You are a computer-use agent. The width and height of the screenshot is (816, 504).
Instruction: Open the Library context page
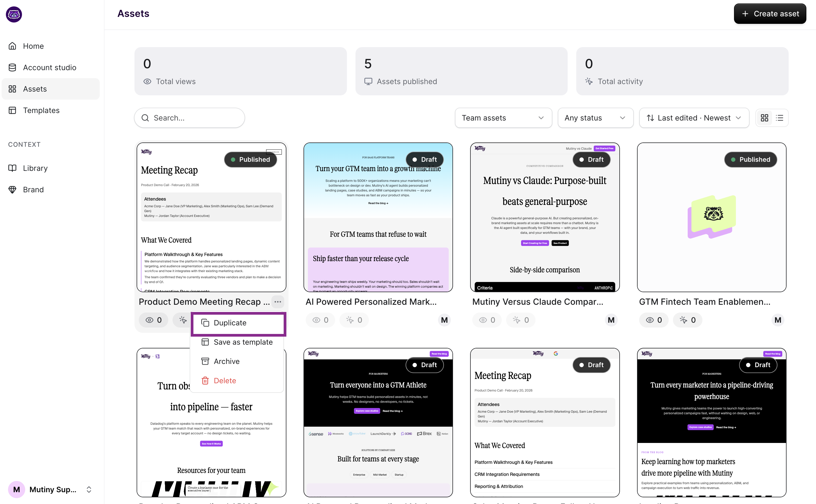[x=50, y=168]
